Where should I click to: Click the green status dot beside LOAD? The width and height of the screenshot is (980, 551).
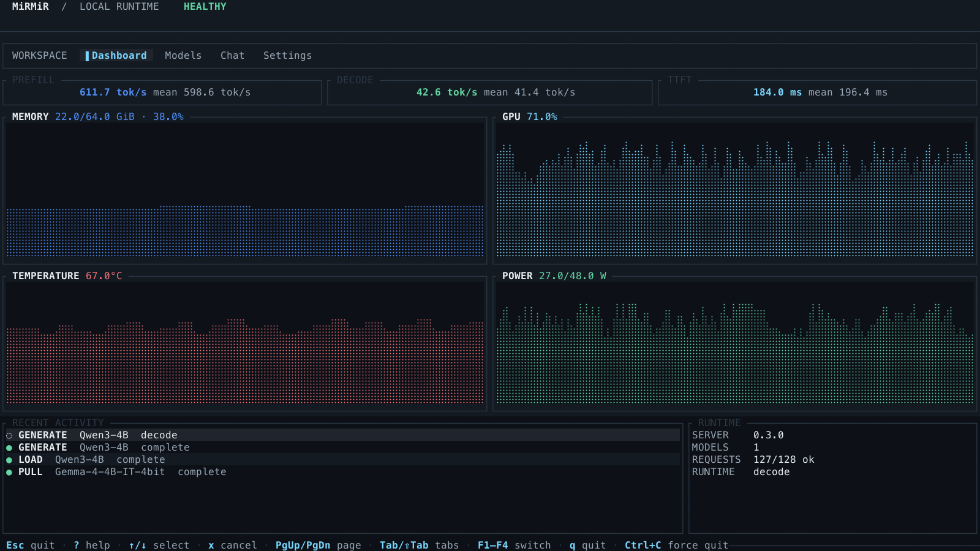tap(9, 460)
